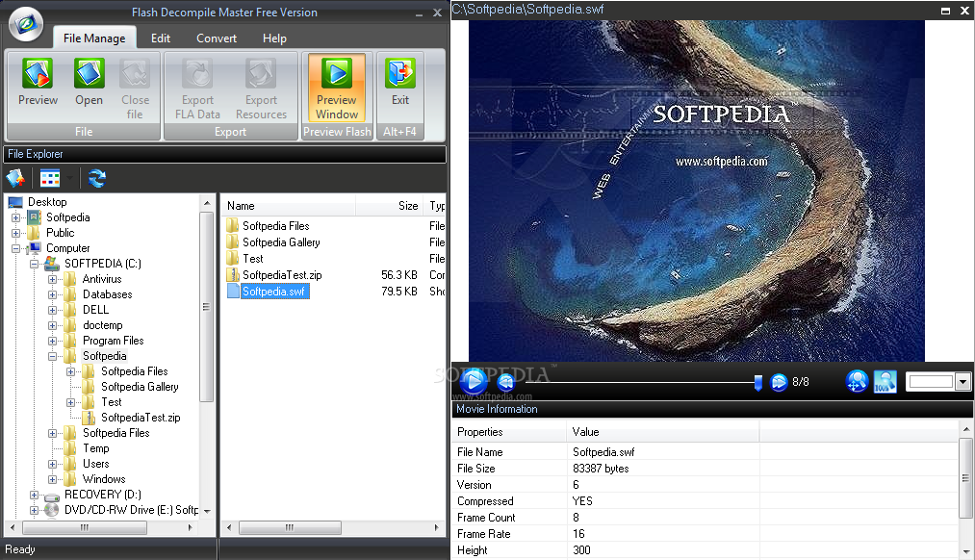
Task: Select DVD/CD-RW Drive (E:) in tree
Action: [131, 510]
